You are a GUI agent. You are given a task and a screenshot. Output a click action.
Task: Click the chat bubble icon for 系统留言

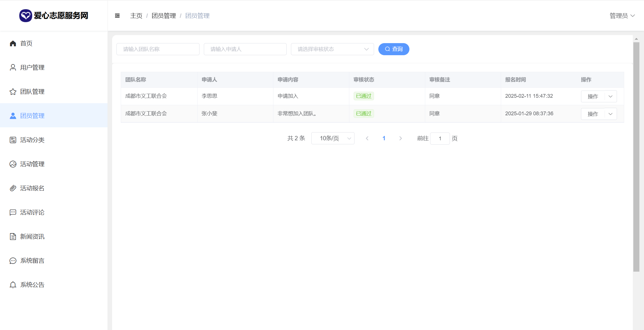pyautogui.click(x=13, y=261)
